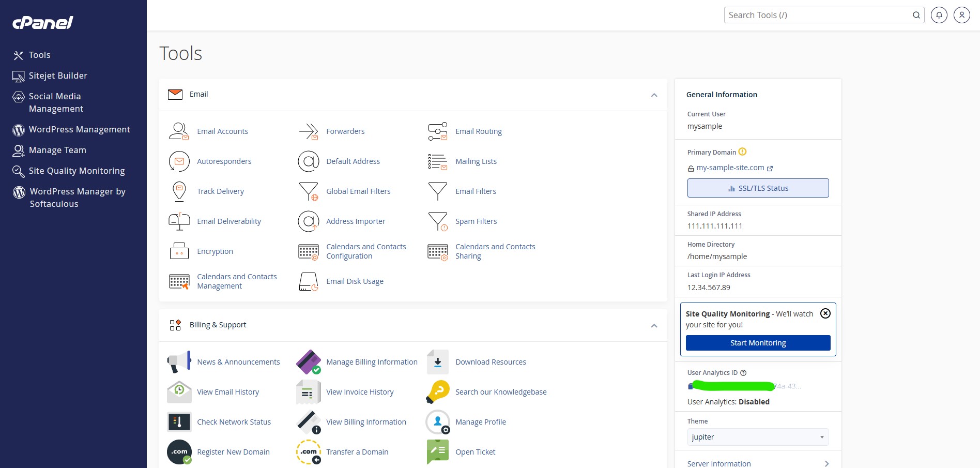Screen dimensions: 980x468
Task: Open the Theme dropdown showing jupiter
Action: coord(757,437)
